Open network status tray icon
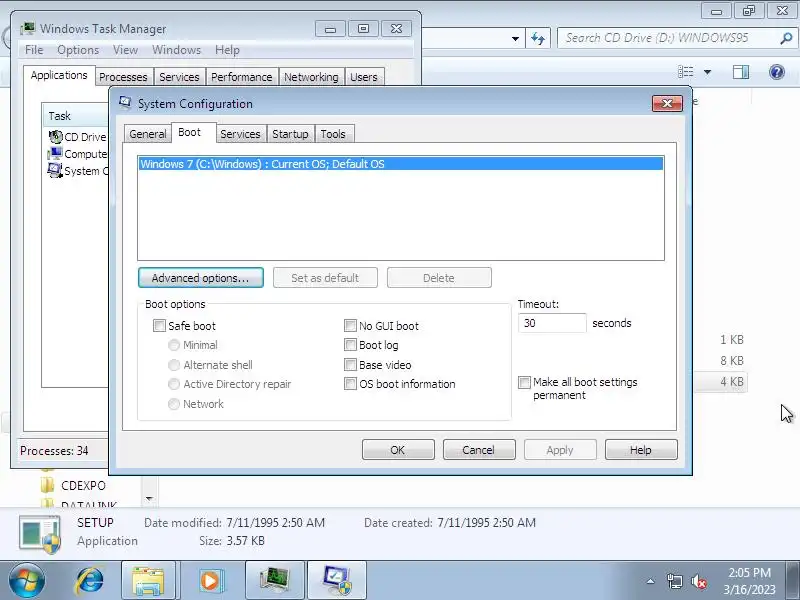The image size is (800, 600). point(674,581)
